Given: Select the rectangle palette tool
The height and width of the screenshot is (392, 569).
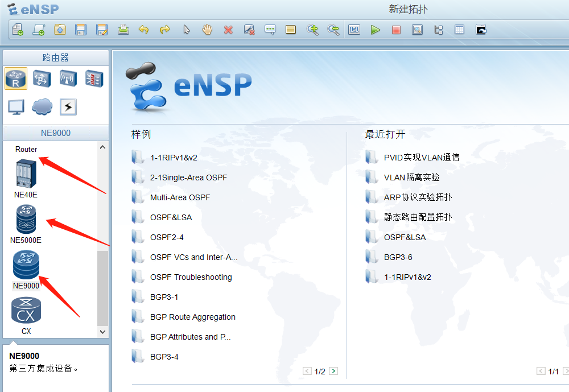Looking at the screenshot, I should 291,30.
